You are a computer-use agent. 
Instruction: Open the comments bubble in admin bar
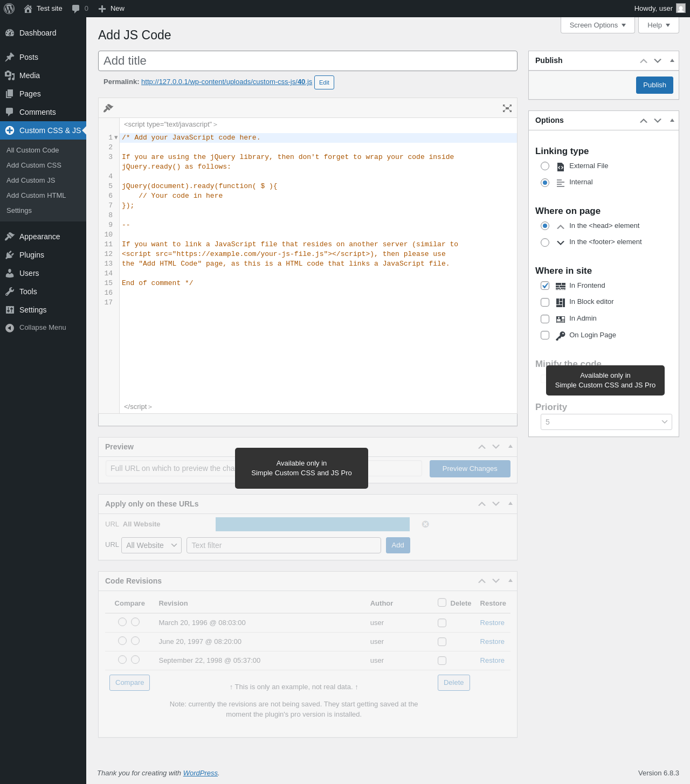click(x=76, y=9)
